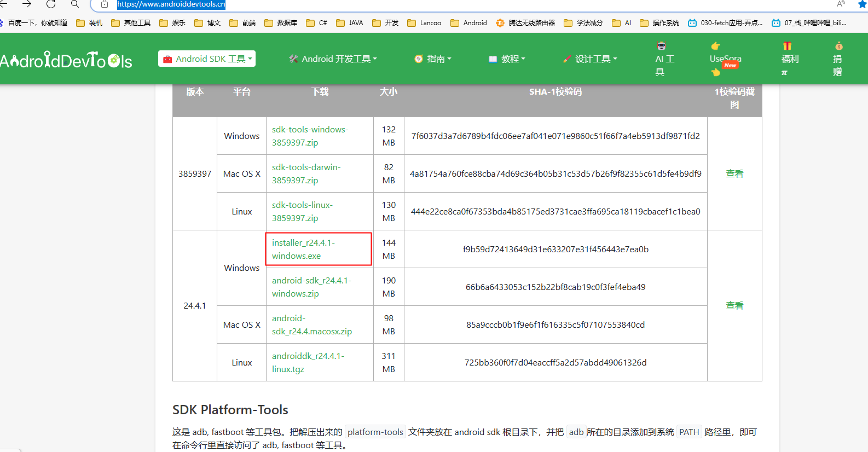The height and width of the screenshot is (452, 868).
Task: Open the 捐赠 nav item
Action: coord(838,59)
